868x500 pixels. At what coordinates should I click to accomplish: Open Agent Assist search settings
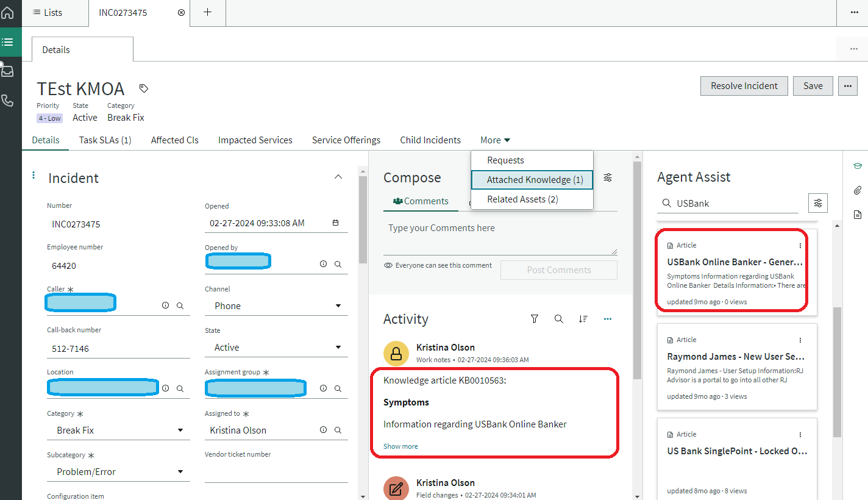[x=817, y=203]
